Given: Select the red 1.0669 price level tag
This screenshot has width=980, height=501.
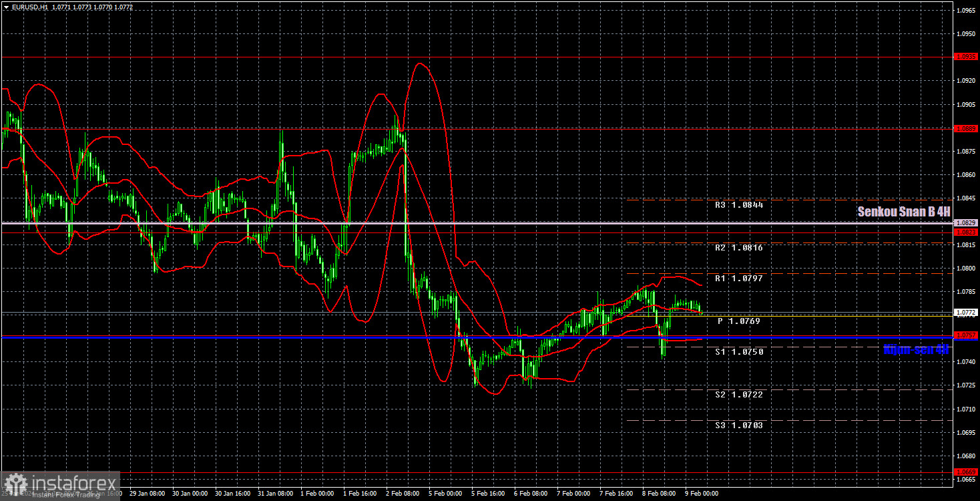Looking at the screenshot, I should coord(967,472).
